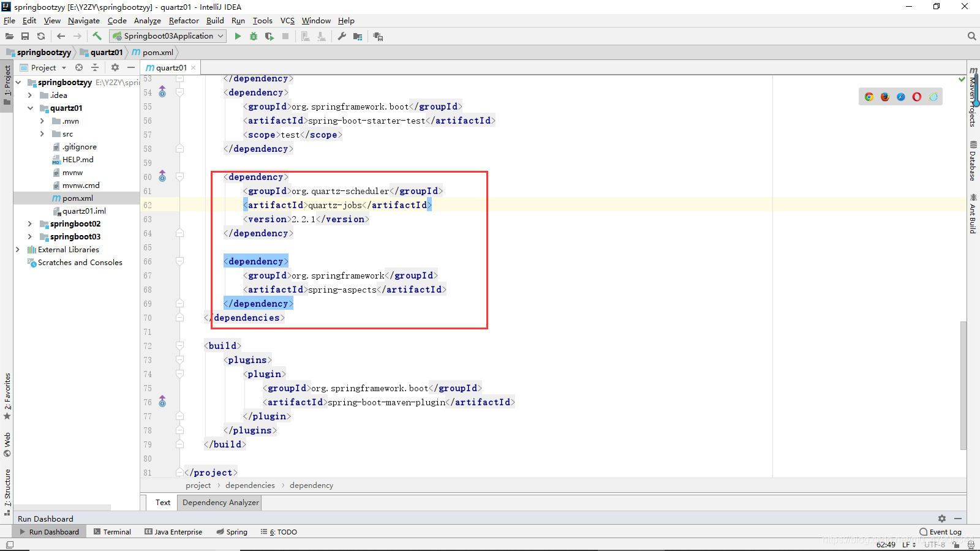Open the Project view dropdown

(x=43, y=67)
